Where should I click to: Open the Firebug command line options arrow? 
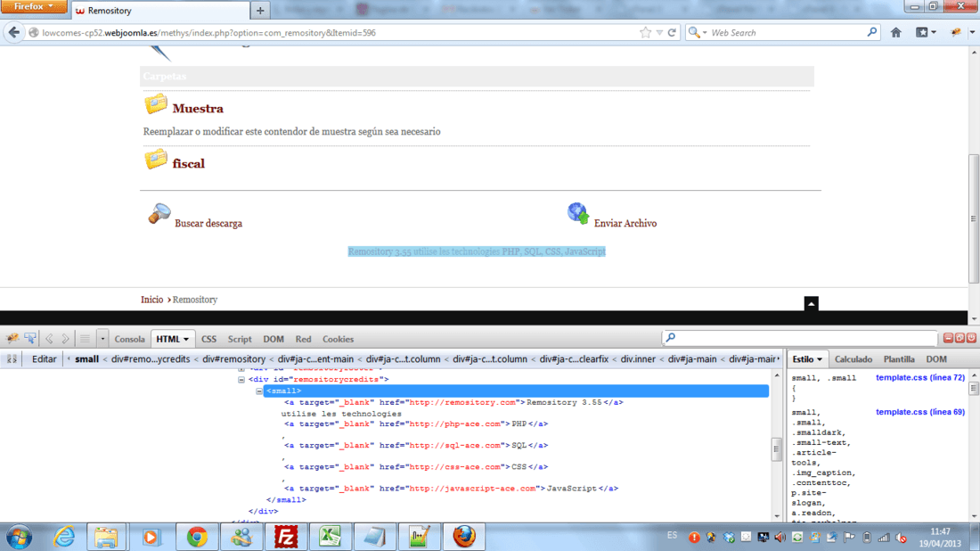click(102, 338)
